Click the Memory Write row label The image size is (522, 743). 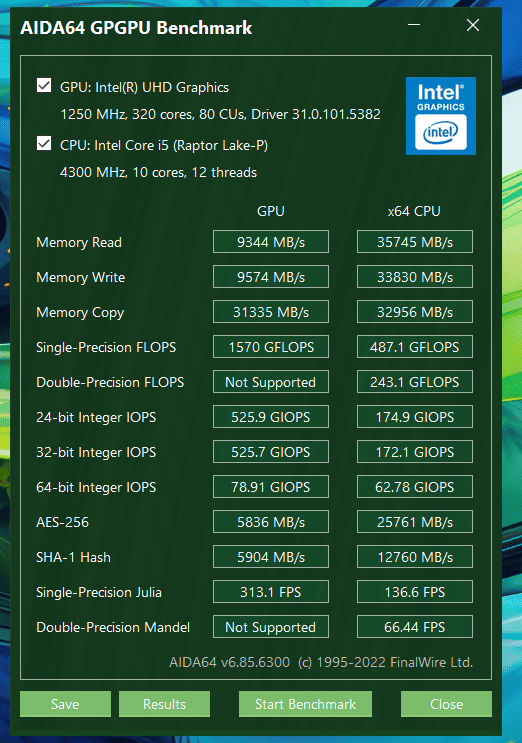click(x=81, y=277)
